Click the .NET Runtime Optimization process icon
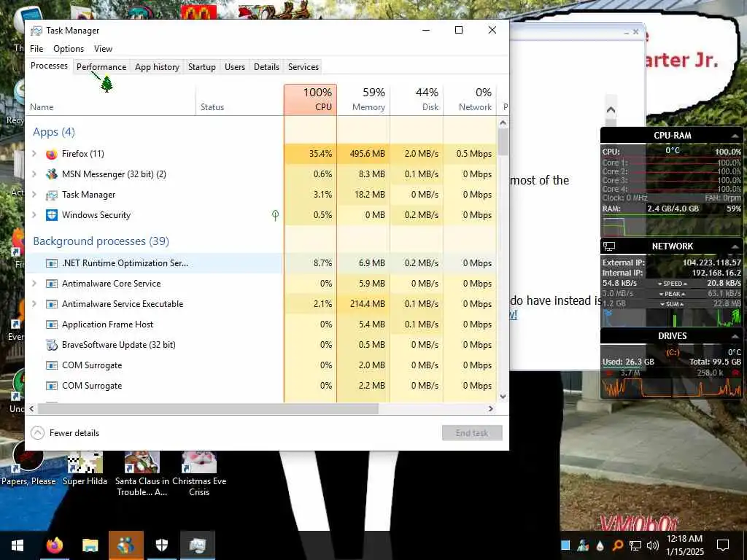This screenshot has width=747, height=560. 52,263
